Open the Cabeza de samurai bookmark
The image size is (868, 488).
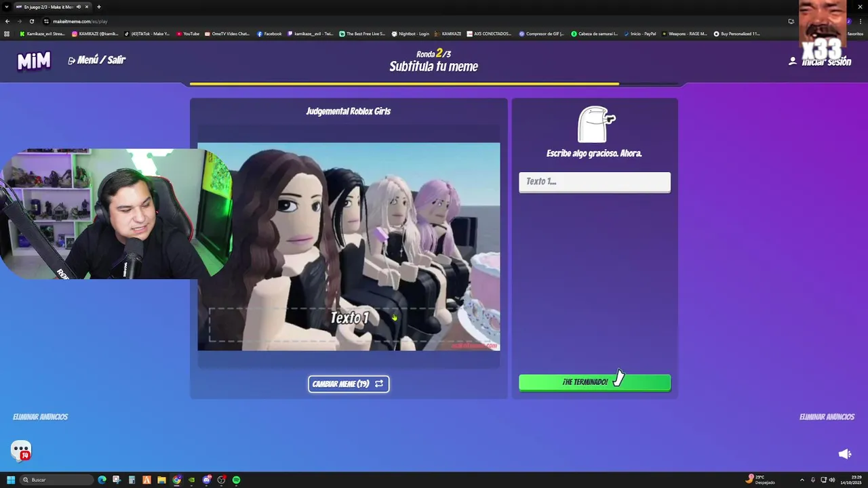[594, 33]
